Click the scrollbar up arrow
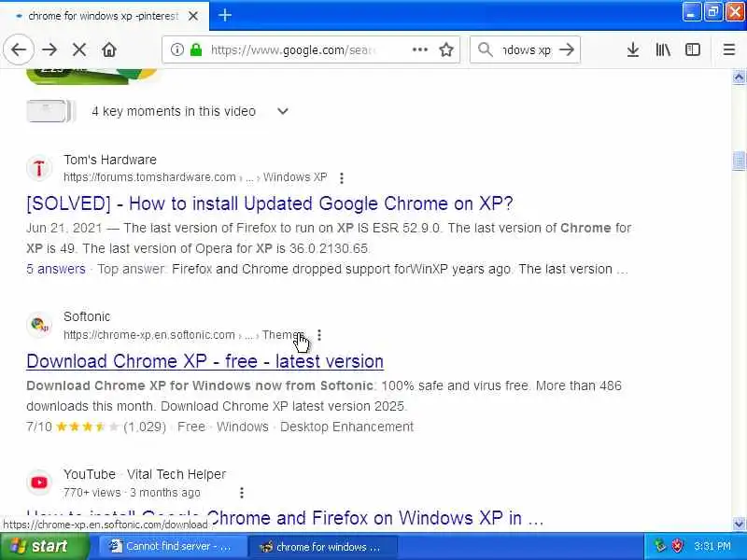The image size is (747, 560). 739,77
